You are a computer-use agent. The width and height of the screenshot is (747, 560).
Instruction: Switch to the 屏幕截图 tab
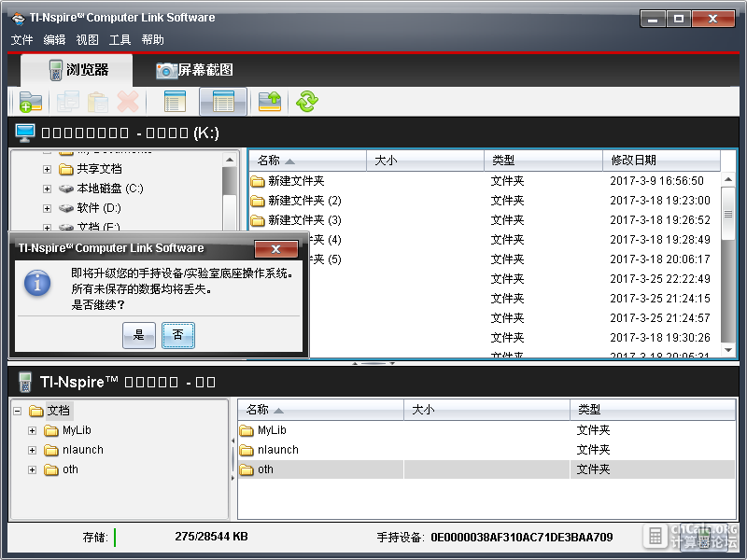[x=194, y=70]
